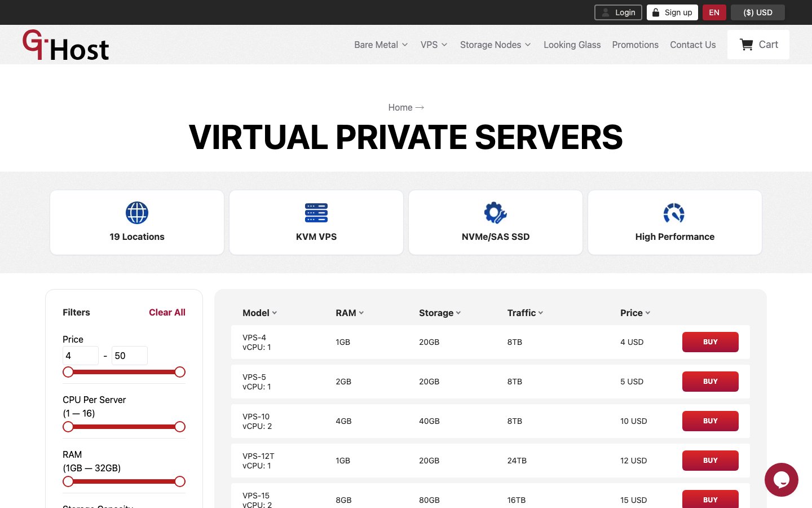Buy the VPS-15 plan
Screen dimensions: 812x508
pyautogui.click(x=710, y=499)
